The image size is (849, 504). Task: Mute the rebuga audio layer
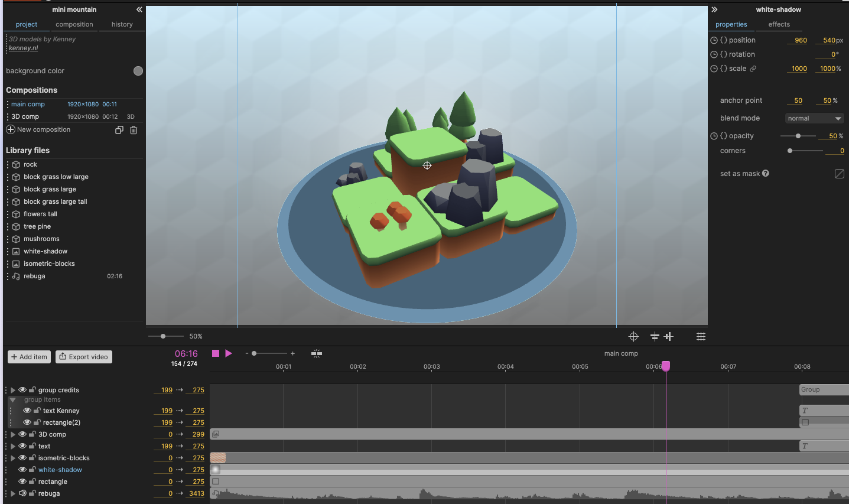point(22,493)
